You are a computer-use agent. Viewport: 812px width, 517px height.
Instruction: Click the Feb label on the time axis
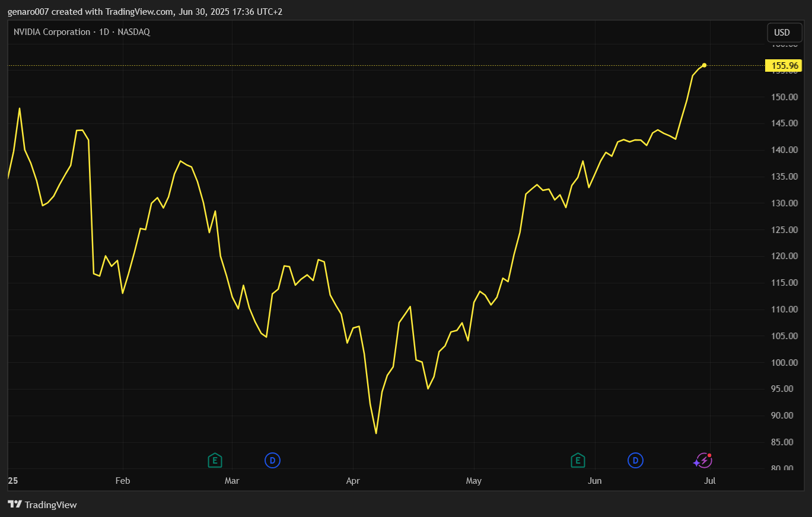coord(123,481)
